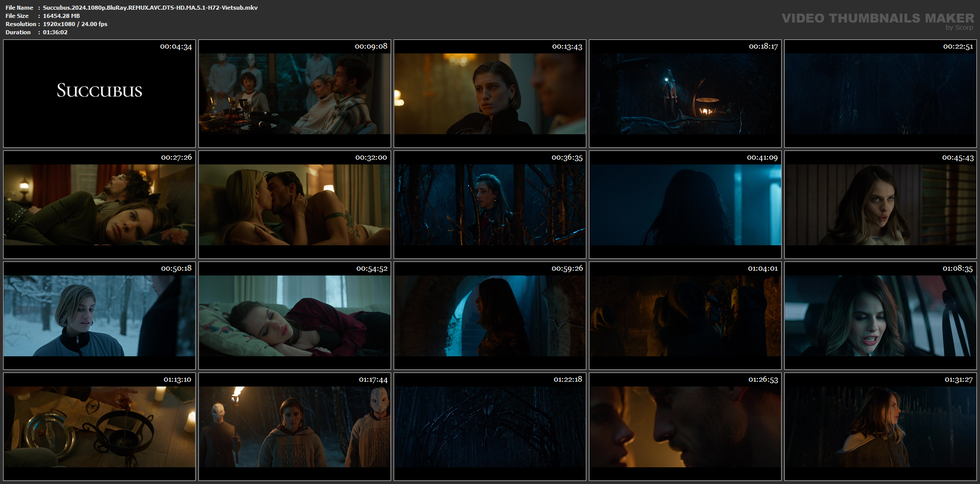Click the 00:45:43 timestamp label
This screenshot has width=980, height=484.
[x=958, y=158]
